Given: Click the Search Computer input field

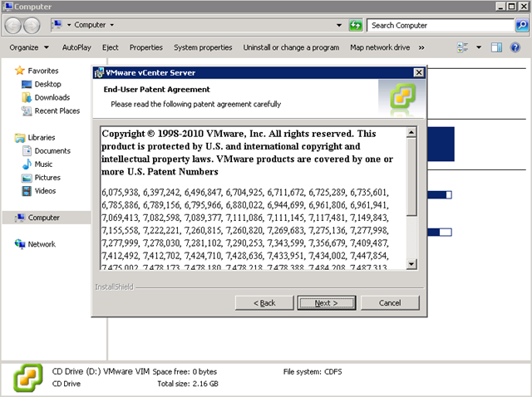Looking at the screenshot, I should (441, 26).
